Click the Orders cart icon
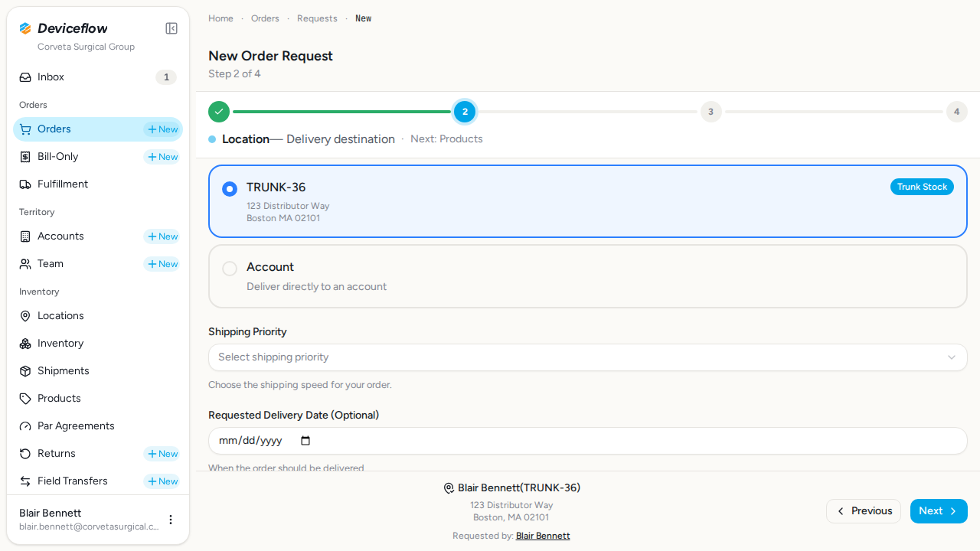This screenshot has width=980, height=551. (25, 129)
